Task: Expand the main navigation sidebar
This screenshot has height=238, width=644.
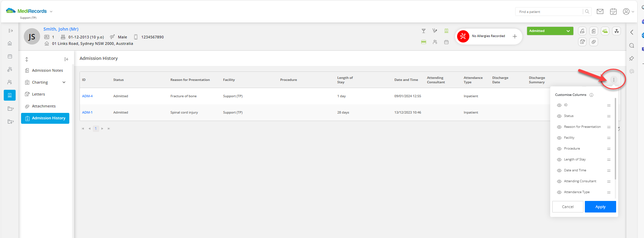Action: (x=11, y=31)
